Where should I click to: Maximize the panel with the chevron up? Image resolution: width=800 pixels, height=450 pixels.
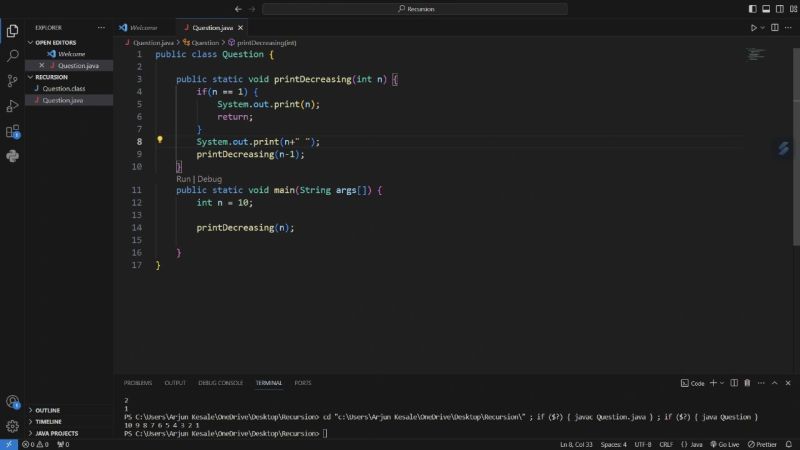coord(774,383)
